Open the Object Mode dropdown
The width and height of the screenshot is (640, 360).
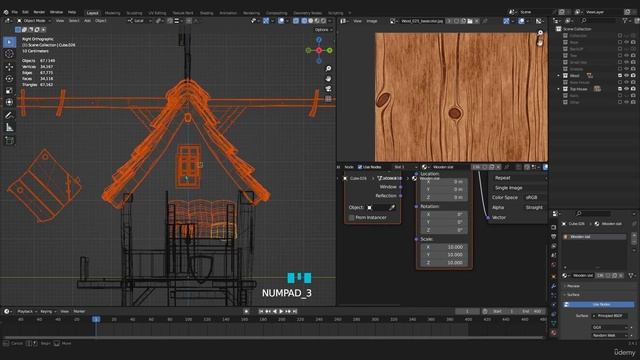34,20
